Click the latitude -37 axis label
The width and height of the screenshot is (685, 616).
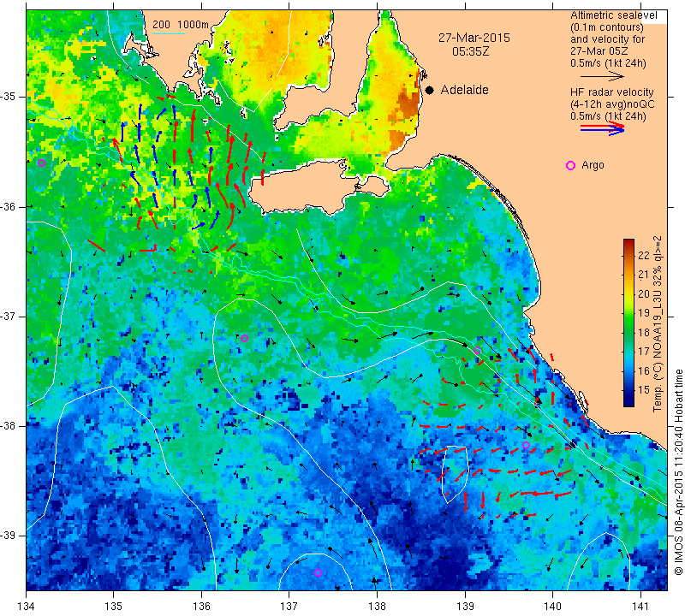point(9,316)
